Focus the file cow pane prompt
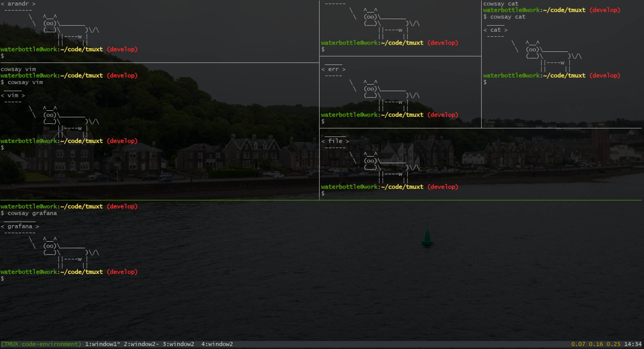 click(x=323, y=193)
